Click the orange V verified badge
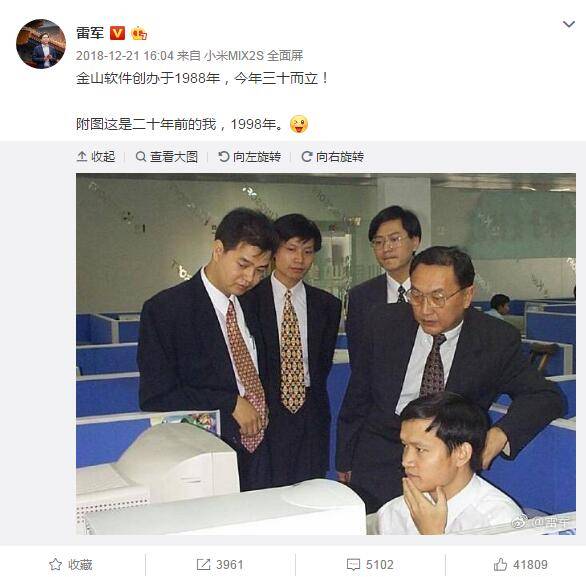Screen dimensions: 586x577 (117, 33)
